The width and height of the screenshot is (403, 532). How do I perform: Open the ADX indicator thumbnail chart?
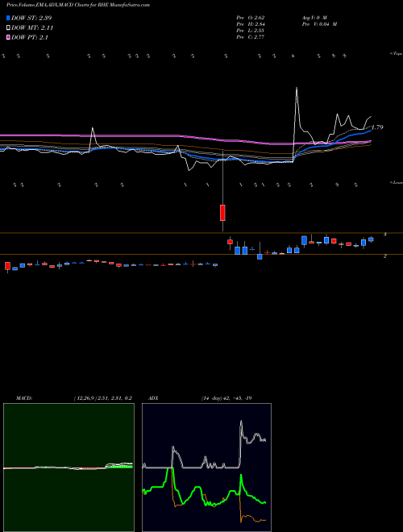206,468
